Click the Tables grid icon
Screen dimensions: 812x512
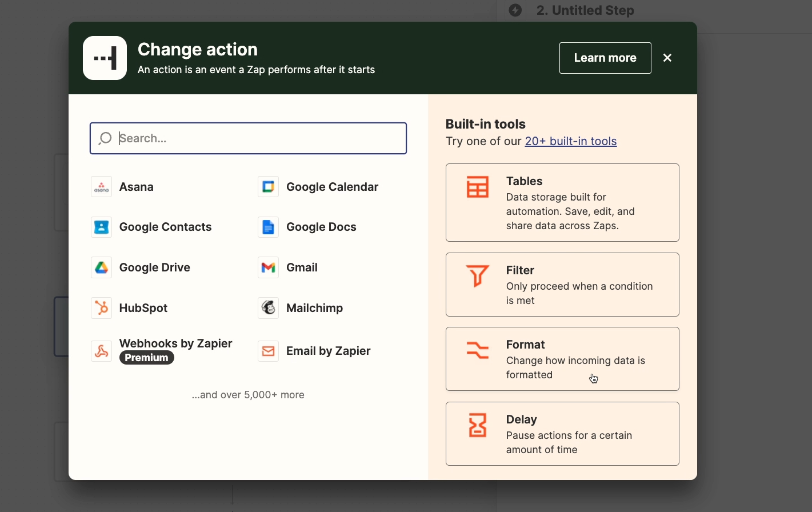coord(478,187)
